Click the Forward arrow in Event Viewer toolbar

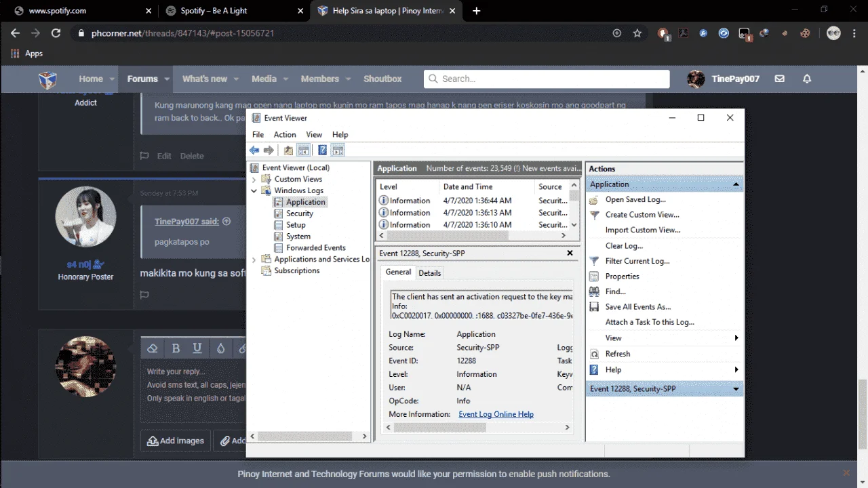[x=269, y=150]
